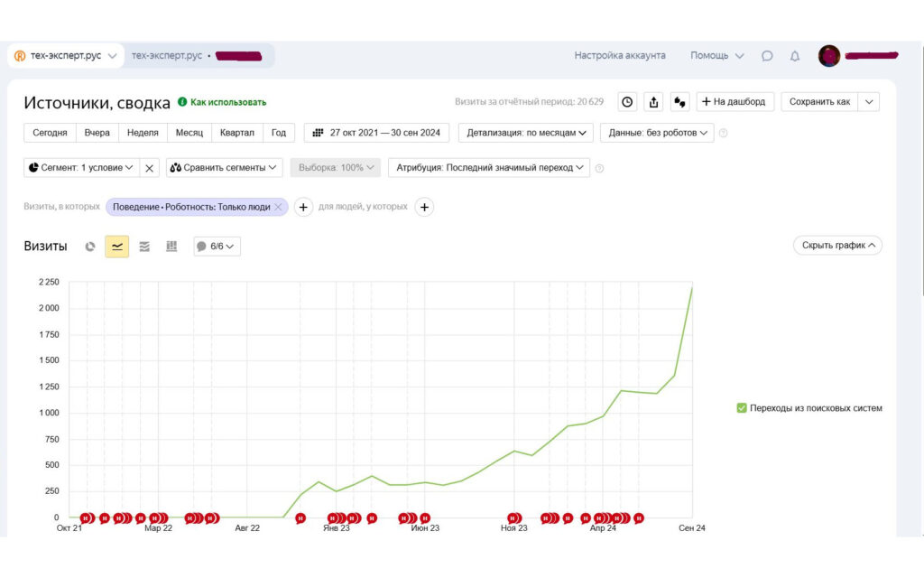924x578 pixels.
Task: Select the 'Месяц' period tab
Action: pos(189,133)
